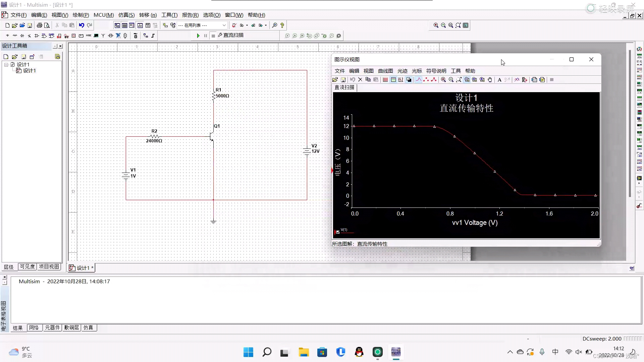Image resolution: width=644 pixels, height=362 pixels.
Task: Open the 在用列表 dropdown list
Action: tap(223, 25)
